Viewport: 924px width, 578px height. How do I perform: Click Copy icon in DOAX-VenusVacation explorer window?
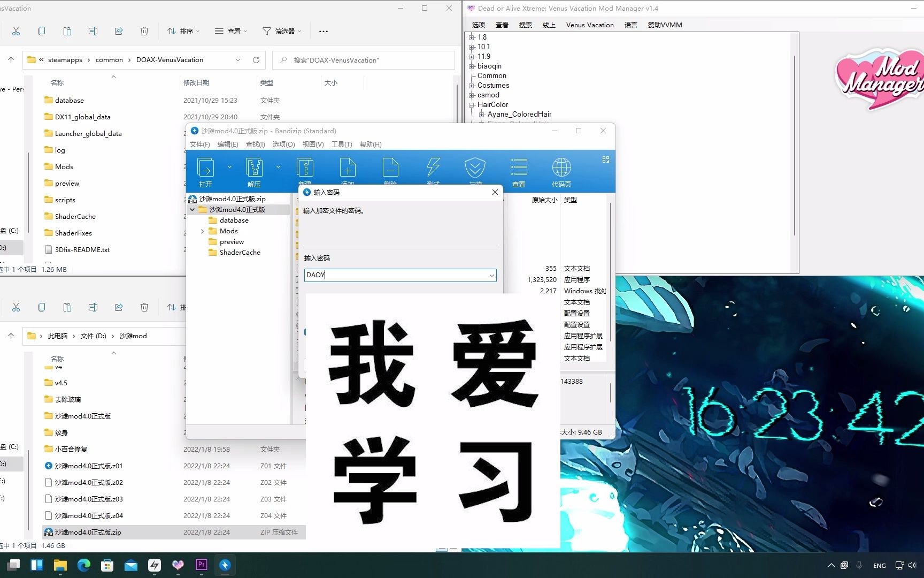click(42, 31)
